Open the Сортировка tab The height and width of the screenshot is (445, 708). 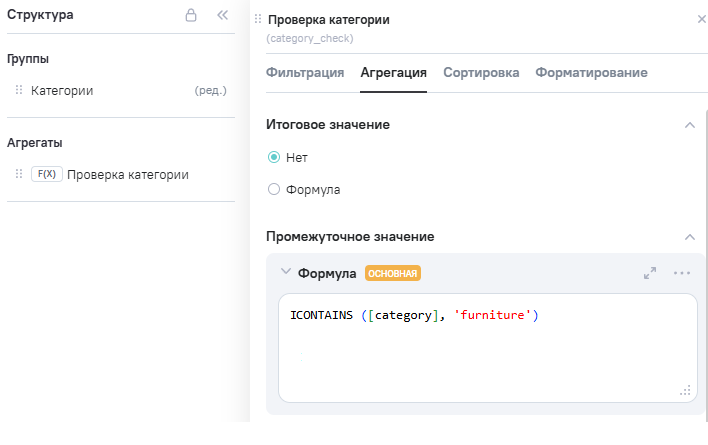coord(481,73)
